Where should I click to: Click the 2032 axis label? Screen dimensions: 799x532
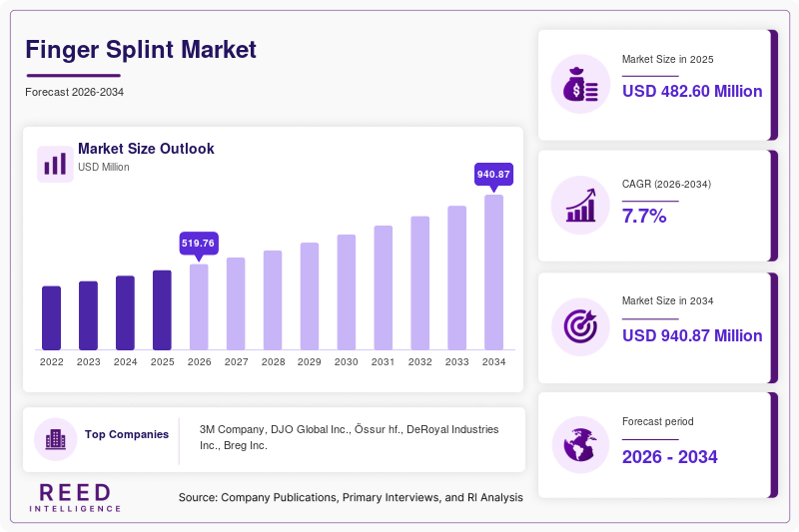[419, 362]
